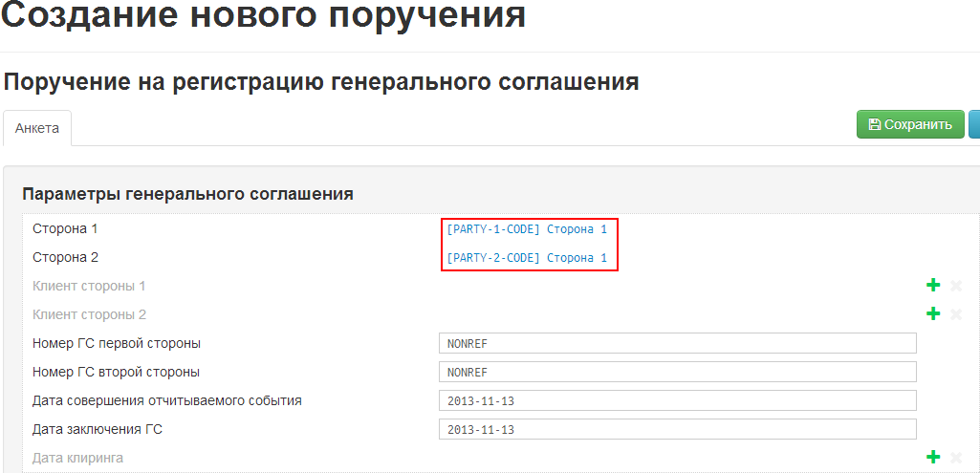Click the Сторона 1 row label
The image size is (980, 473).
tap(65, 228)
